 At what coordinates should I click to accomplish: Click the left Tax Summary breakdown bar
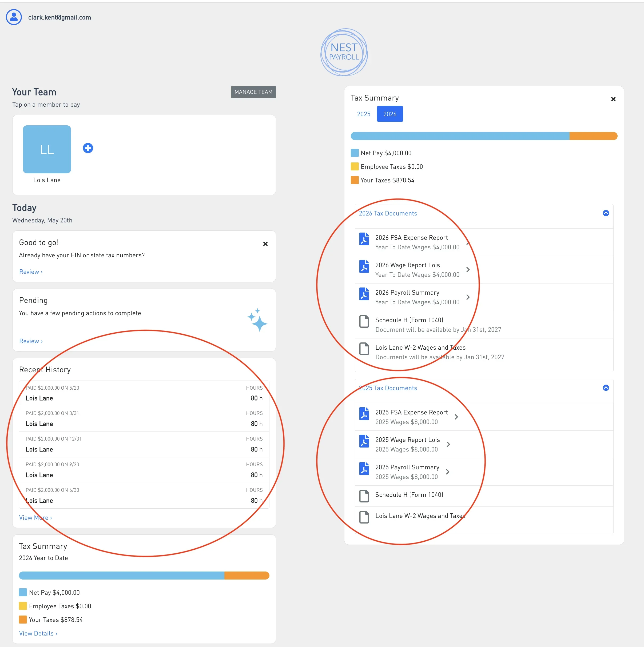click(x=144, y=575)
